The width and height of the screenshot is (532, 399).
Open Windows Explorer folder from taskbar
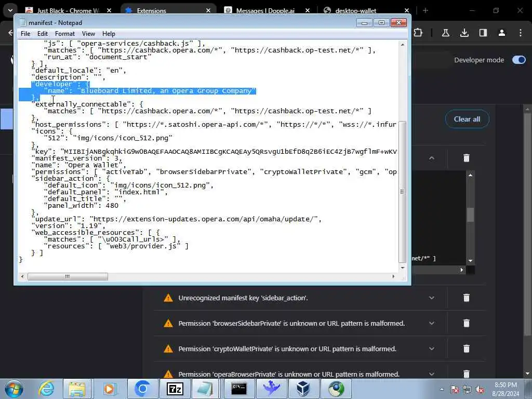click(x=77, y=389)
